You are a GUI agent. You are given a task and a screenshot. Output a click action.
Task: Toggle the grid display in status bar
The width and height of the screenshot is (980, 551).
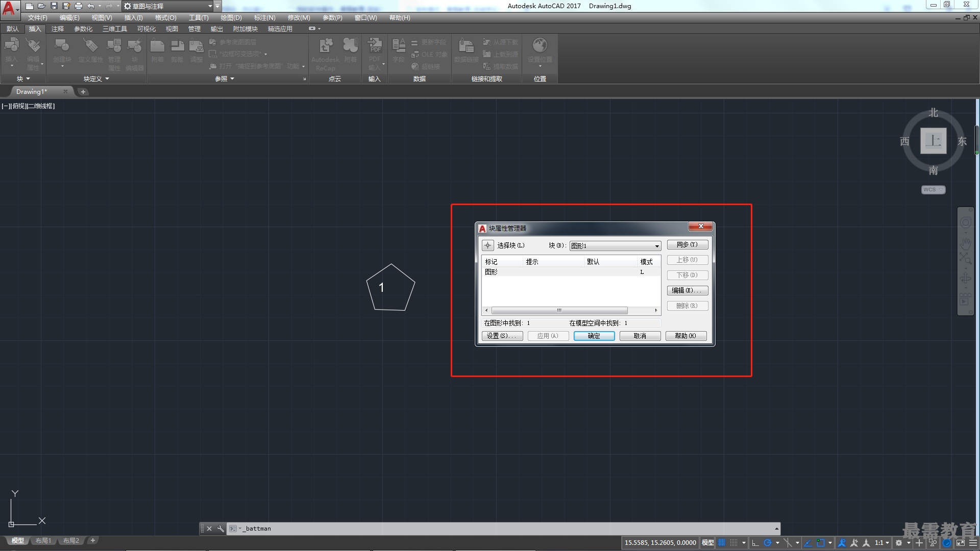pos(722,543)
